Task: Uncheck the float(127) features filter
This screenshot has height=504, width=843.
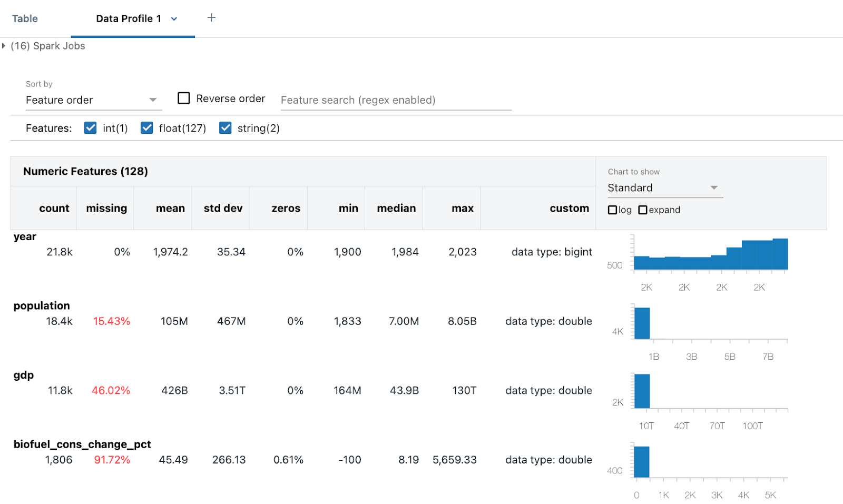Action: coord(146,127)
